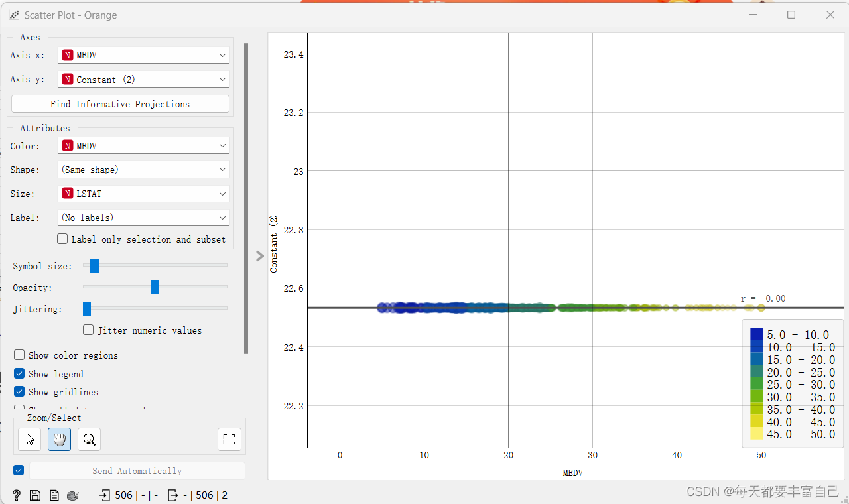This screenshot has width=849, height=504.
Task: Click legend entry 25.0 - 30.0
Action: click(801, 385)
